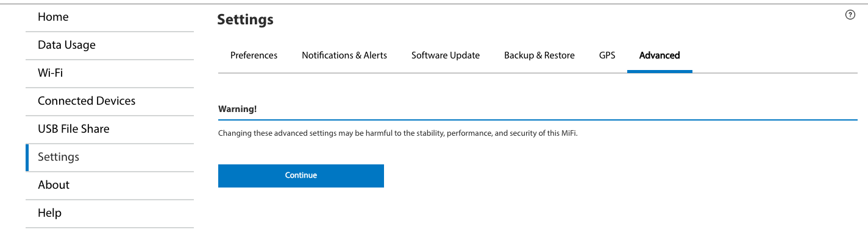Select Wi-Fi from the side menu

point(110,73)
